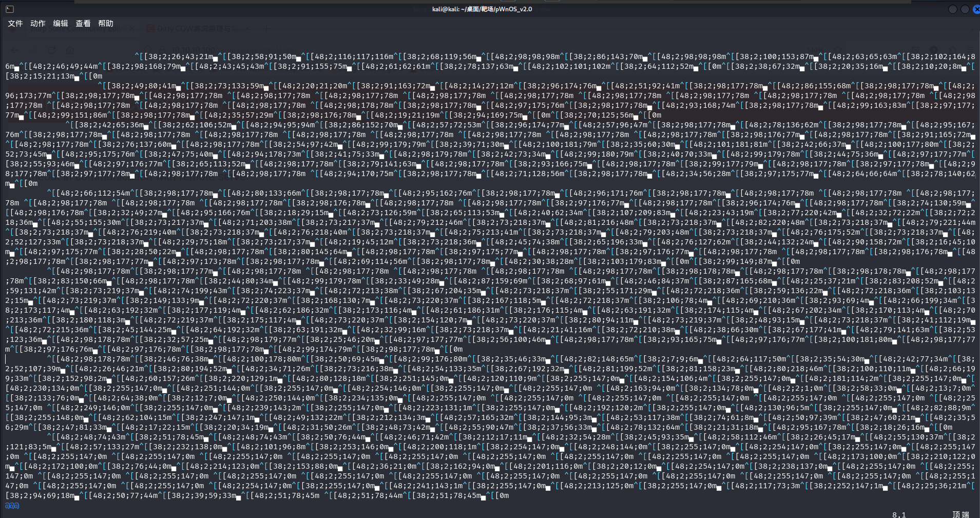This screenshot has height=518, width=980.
Task: Click the text cursor bar at the left edge
Action: (x=6, y=359)
